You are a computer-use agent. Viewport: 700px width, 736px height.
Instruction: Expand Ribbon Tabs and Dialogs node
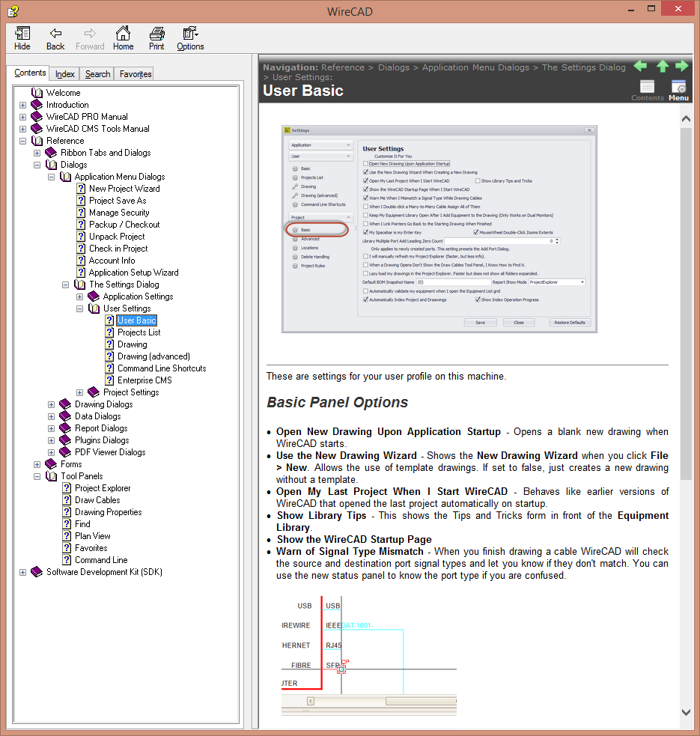[37, 153]
